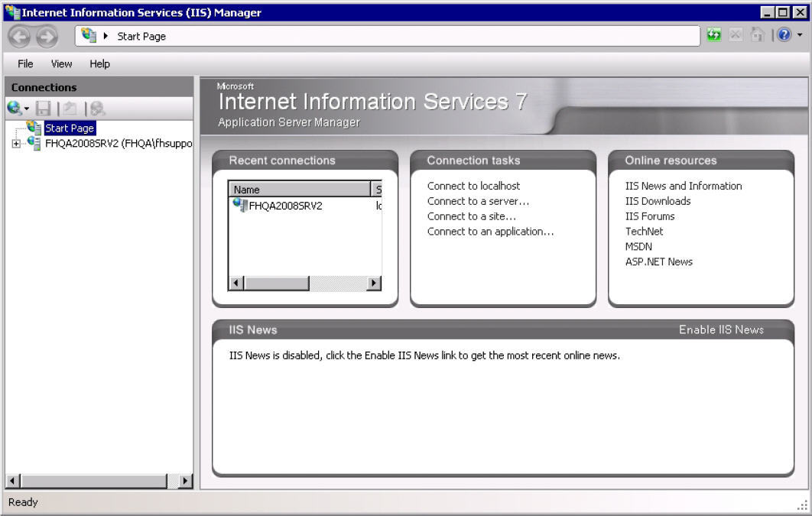812x516 pixels.
Task: Click the Connections pane scrollbar left arrow
Action: pos(13,481)
